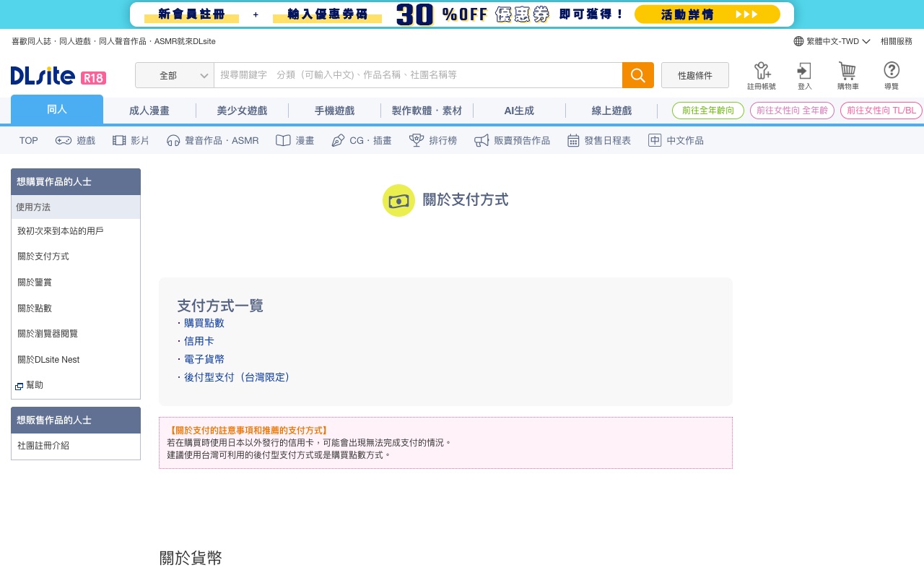Switch to the AI生成 tab
The image size is (924, 578).
point(519,111)
